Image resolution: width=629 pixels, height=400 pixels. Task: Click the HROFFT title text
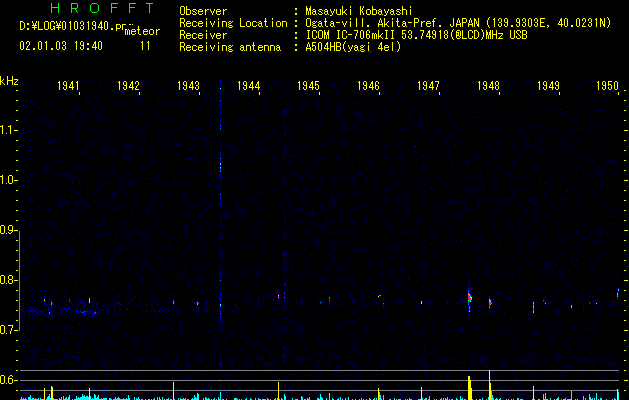coord(102,8)
